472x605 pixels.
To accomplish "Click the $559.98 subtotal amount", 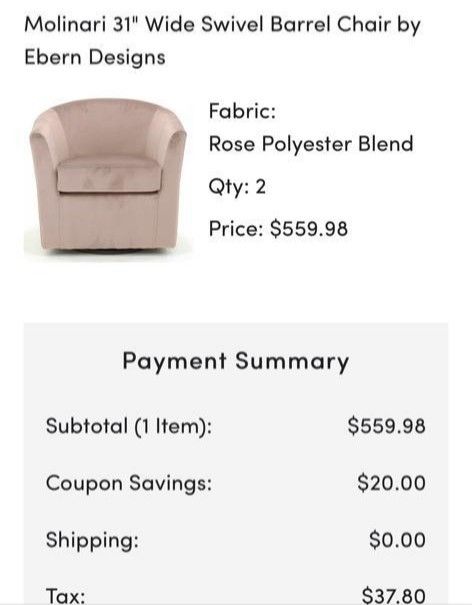I will [387, 426].
